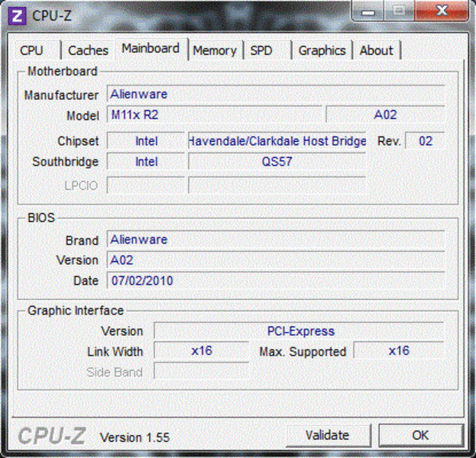
Task: Click the model revision field A02
Action: pyautogui.click(x=385, y=115)
